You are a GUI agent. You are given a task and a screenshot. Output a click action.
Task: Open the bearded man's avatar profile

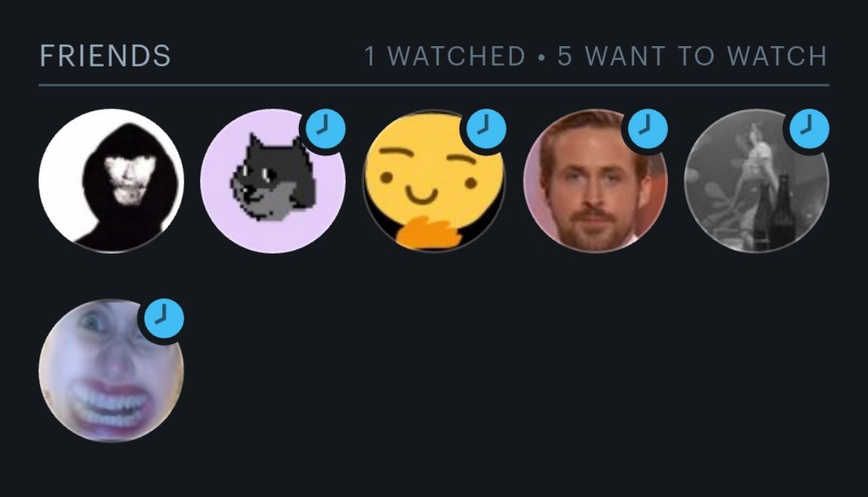point(595,181)
